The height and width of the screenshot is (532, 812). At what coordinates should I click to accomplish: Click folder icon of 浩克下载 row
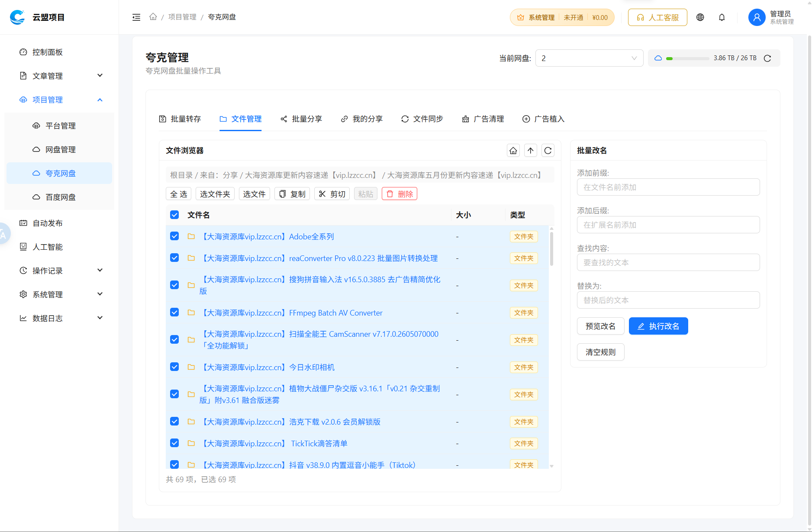click(191, 422)
